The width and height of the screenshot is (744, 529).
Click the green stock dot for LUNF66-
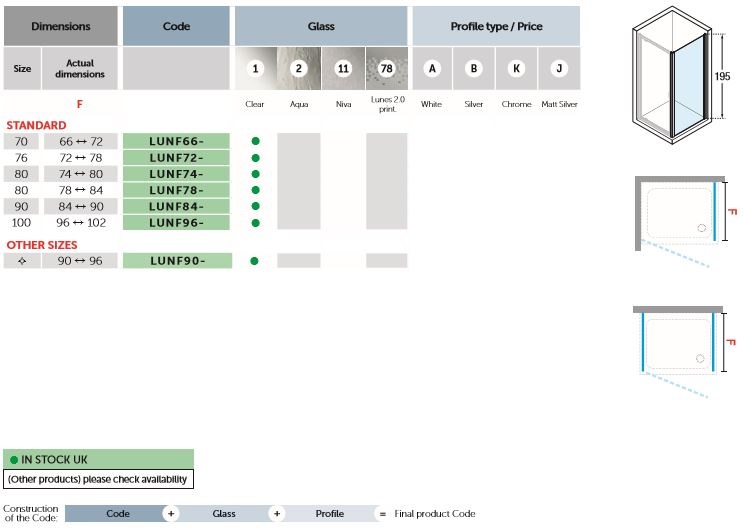coord(255,141)
